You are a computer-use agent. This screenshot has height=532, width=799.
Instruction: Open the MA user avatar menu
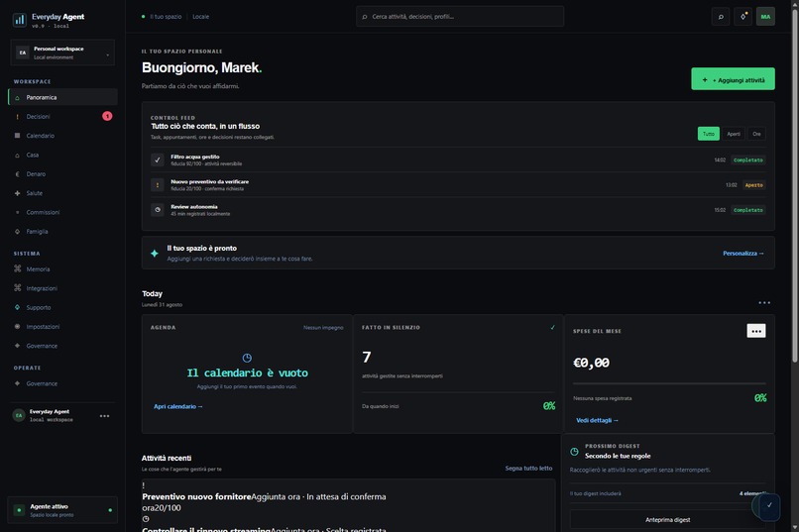pos(765,17)
